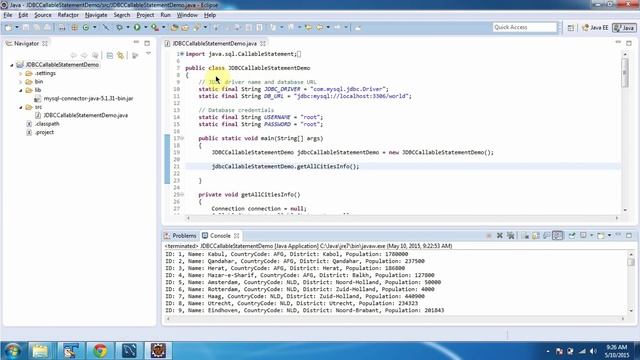Toggle the highlighted show-console button
This screenshot has width=640, height=360.
coord(558,236)
